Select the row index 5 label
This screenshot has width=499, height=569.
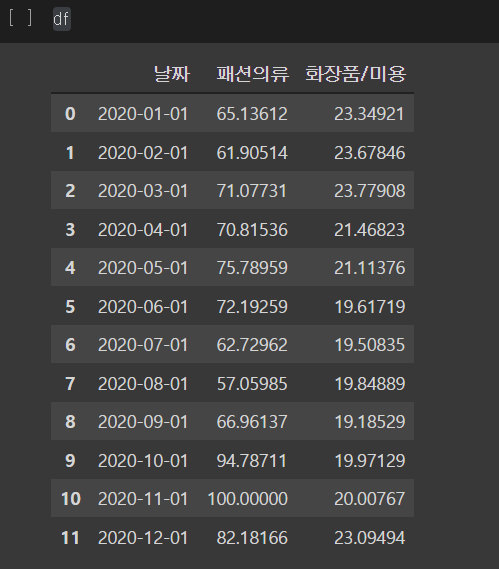pos(70,307)
